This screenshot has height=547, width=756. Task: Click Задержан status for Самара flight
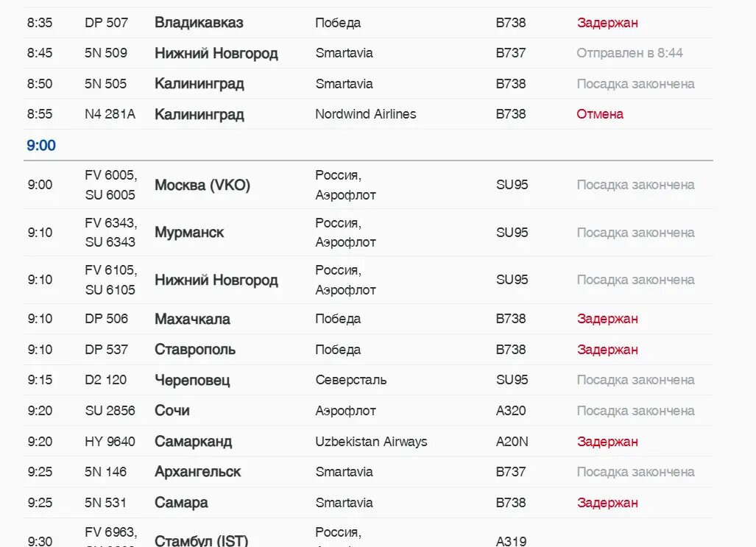(x=607, y=503)
